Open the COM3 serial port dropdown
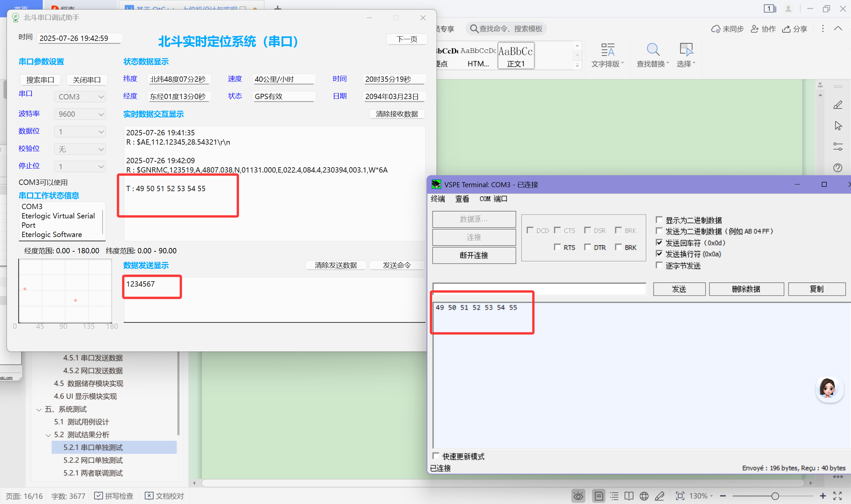The image size is (851, 504). point(80,97)
